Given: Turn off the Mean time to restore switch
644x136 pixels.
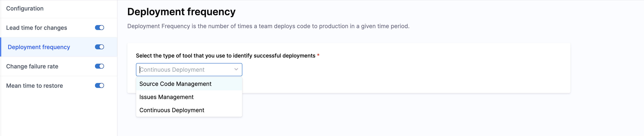Looking at the screenshot, I should pyautogui.click(x=99, y=85).
